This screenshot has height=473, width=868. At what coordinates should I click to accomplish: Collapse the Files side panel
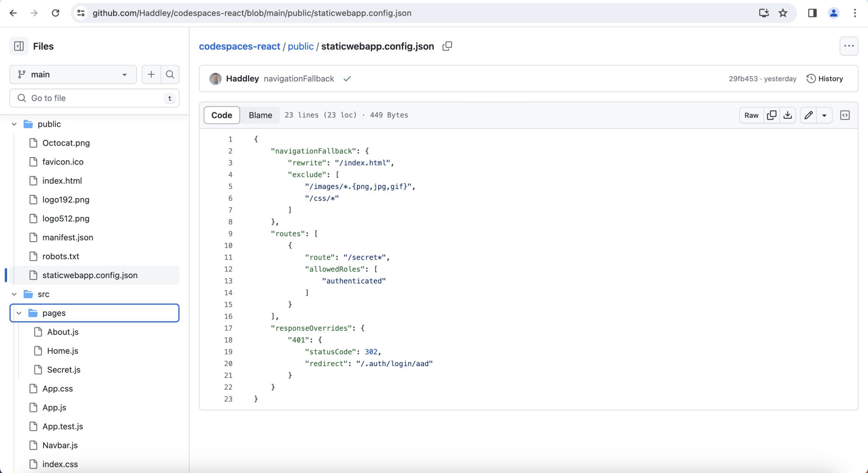point(19,46)
